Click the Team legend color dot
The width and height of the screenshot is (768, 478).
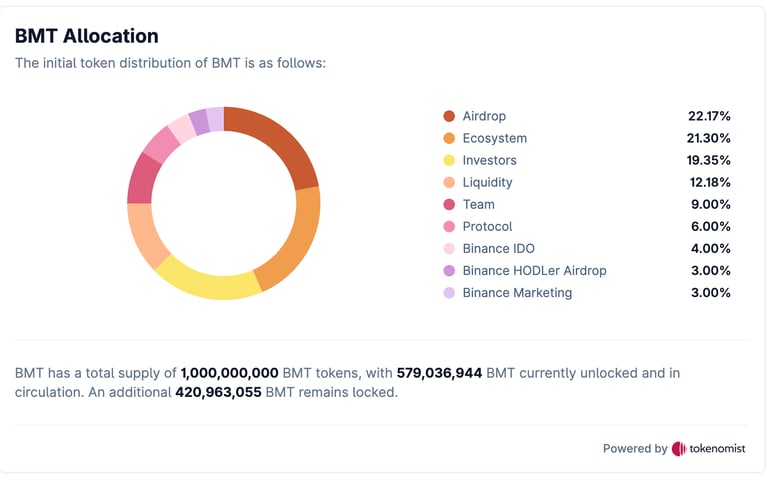click(449, 204)
